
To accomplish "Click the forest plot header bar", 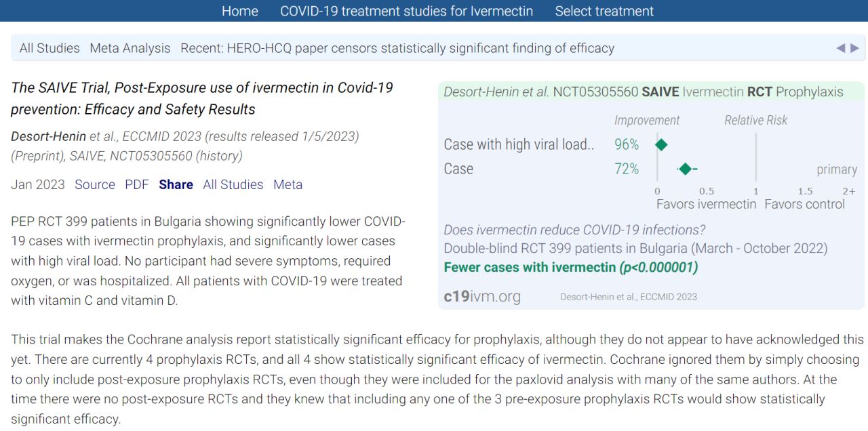I will click(x=651, y=92).
